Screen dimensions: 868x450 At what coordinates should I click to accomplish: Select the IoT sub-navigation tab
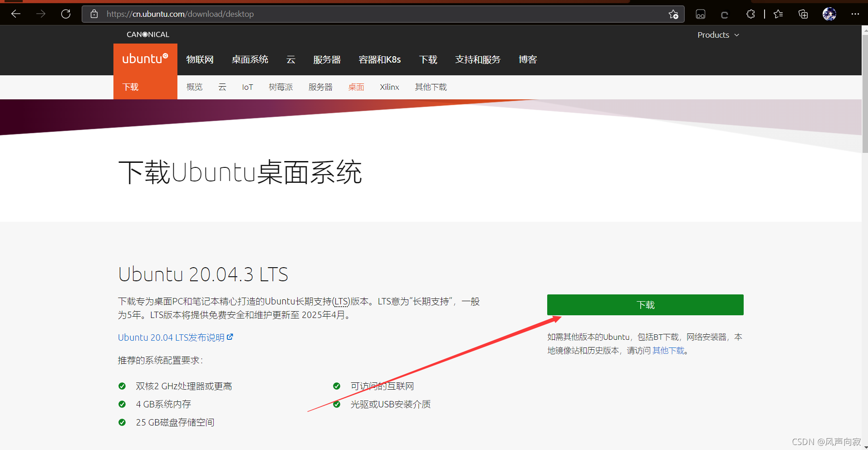coord(247,87)
